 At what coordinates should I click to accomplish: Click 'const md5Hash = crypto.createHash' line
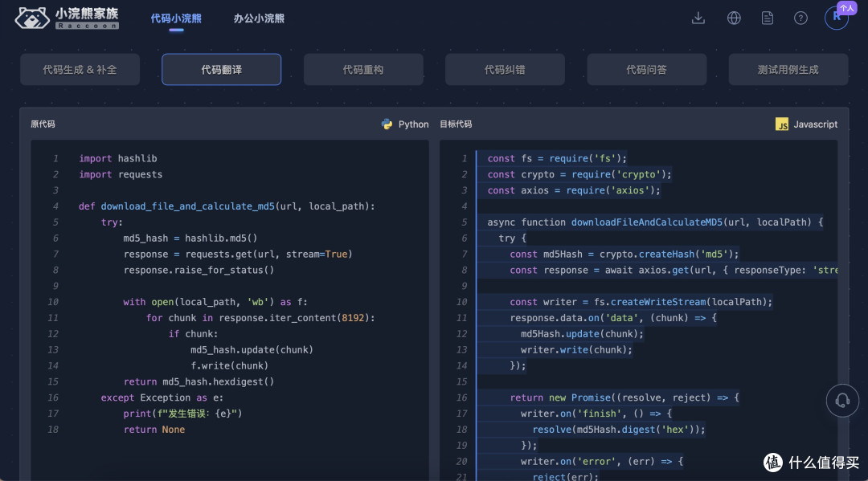624,255
